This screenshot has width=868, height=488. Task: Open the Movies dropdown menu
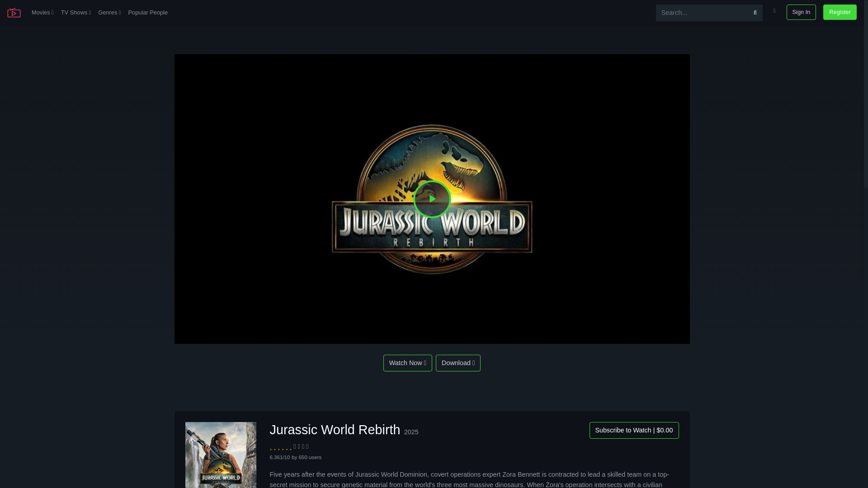(42, 13)
